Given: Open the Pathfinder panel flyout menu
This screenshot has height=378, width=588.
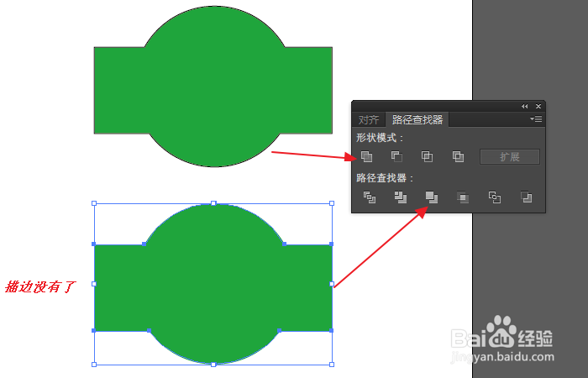Looking at the screenshot, I should [x=536, y=119].
